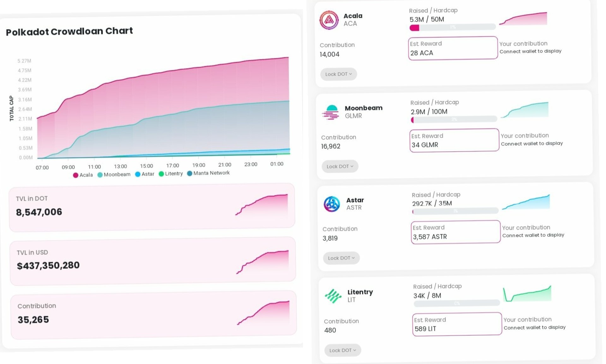Click Astar raised progress bar

[x=455, y=211]
